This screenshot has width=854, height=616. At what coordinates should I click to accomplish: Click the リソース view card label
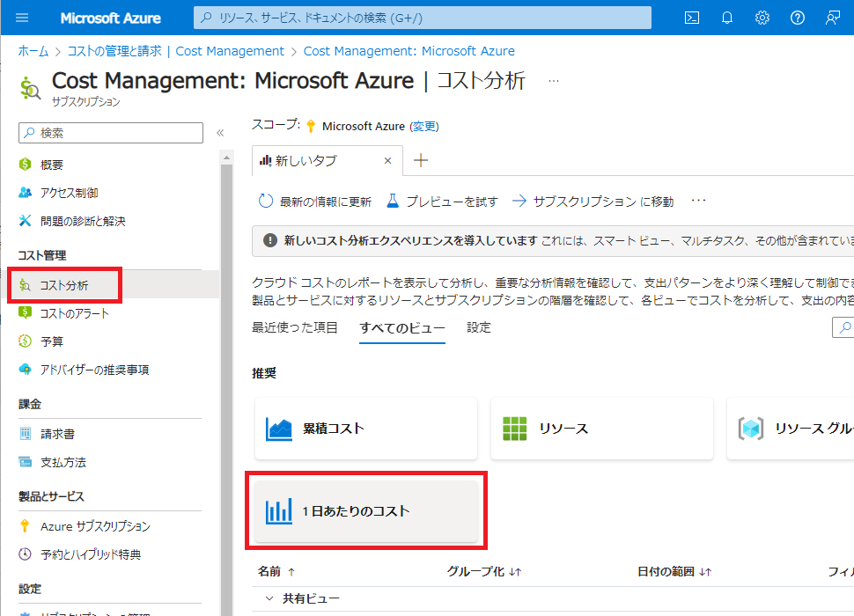pyautogui.click(x=563, y=429)
